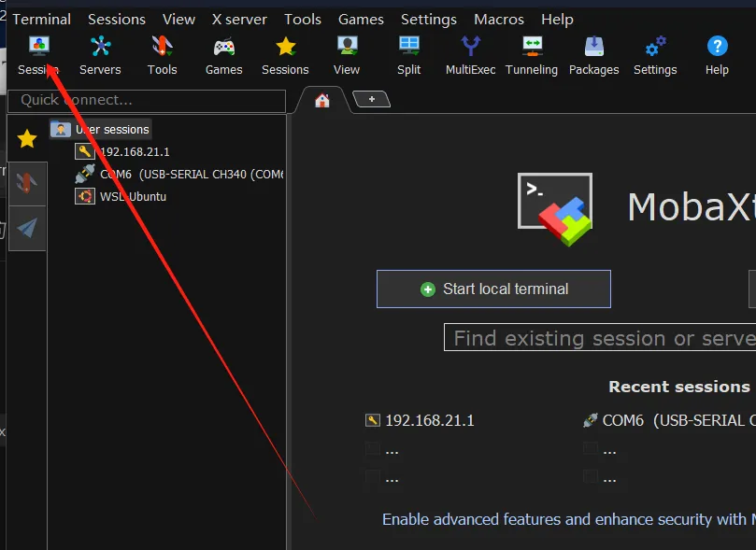Click the WSL-Ubuntu session's Ubuntu icon
Image resolution: width=756 pixels, height=550 pixels.
coord(85,196)
